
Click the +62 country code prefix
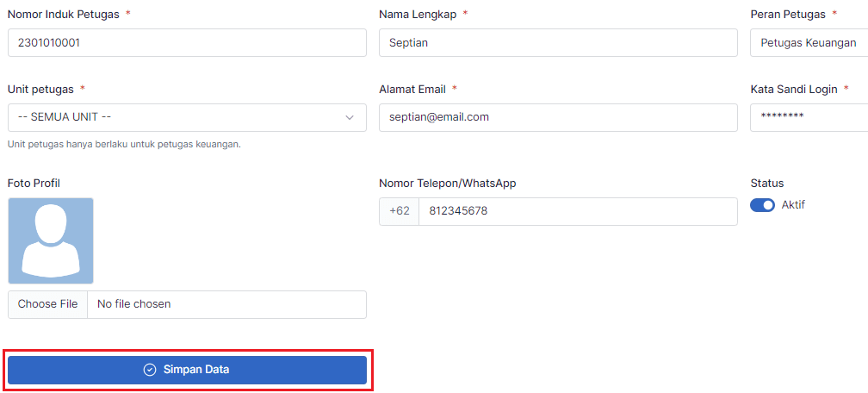[400, 211]
